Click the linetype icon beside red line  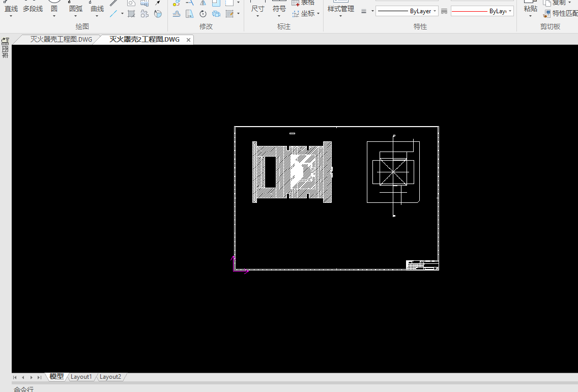[444, 11]
